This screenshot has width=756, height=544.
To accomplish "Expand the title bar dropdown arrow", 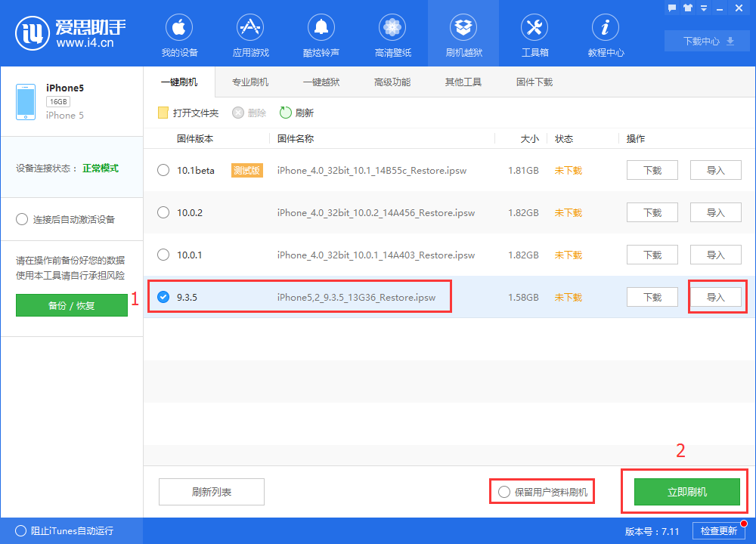I will [x=705, y=8].
